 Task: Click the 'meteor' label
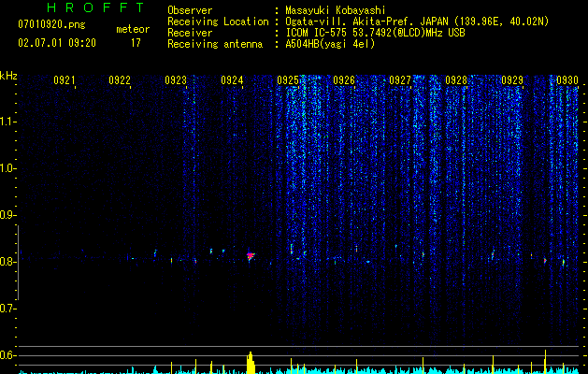[133, 29]
